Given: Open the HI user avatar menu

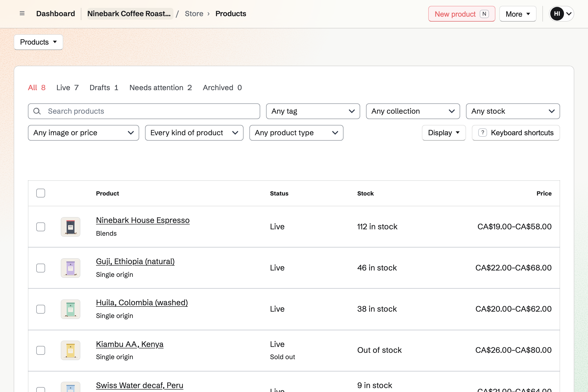Looking at the screenshot, I should [x=561, y=14].
